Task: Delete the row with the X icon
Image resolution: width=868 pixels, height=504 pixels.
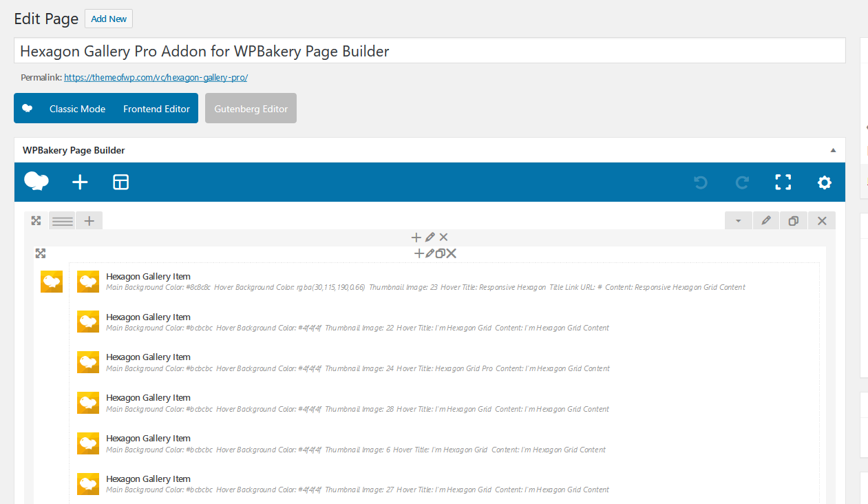Action: pyautogui.click(x=822, y=221)
